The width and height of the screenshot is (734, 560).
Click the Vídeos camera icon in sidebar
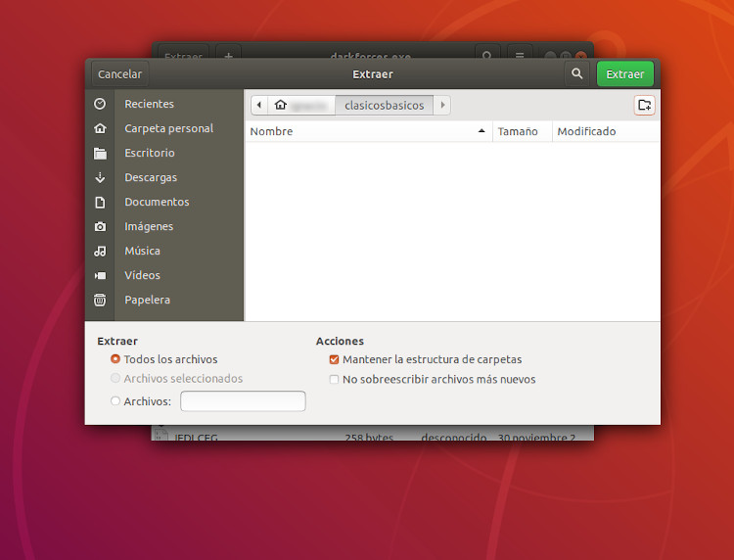pyautogui.click(x=100, y=276)
